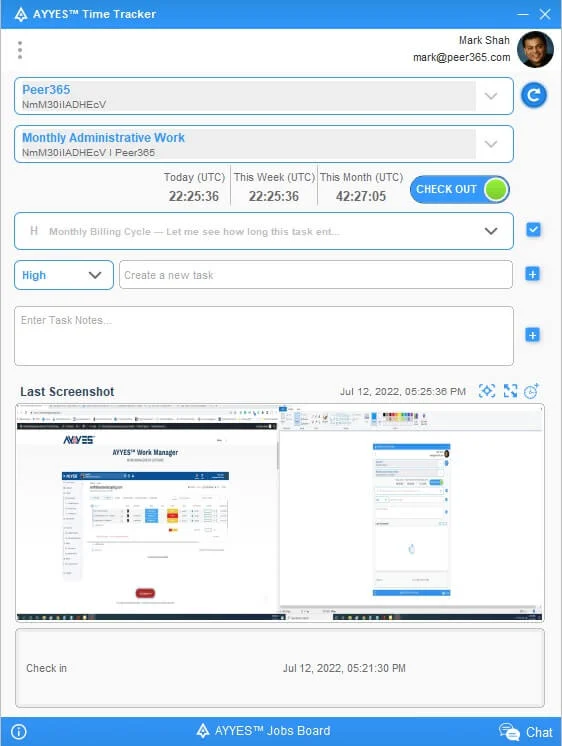This screenshot has width=562, height=746.
Task: Add task notes with plus button
Action: (x=532, y=335)
